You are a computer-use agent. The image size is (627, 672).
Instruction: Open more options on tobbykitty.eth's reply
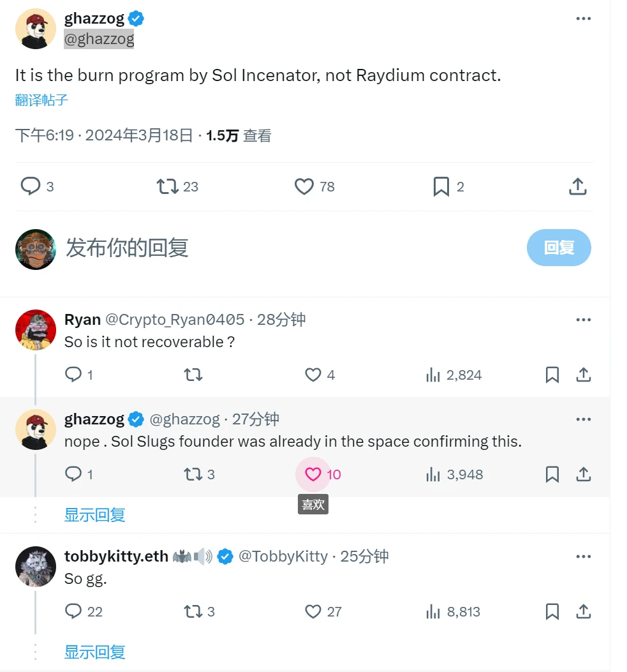584,556
